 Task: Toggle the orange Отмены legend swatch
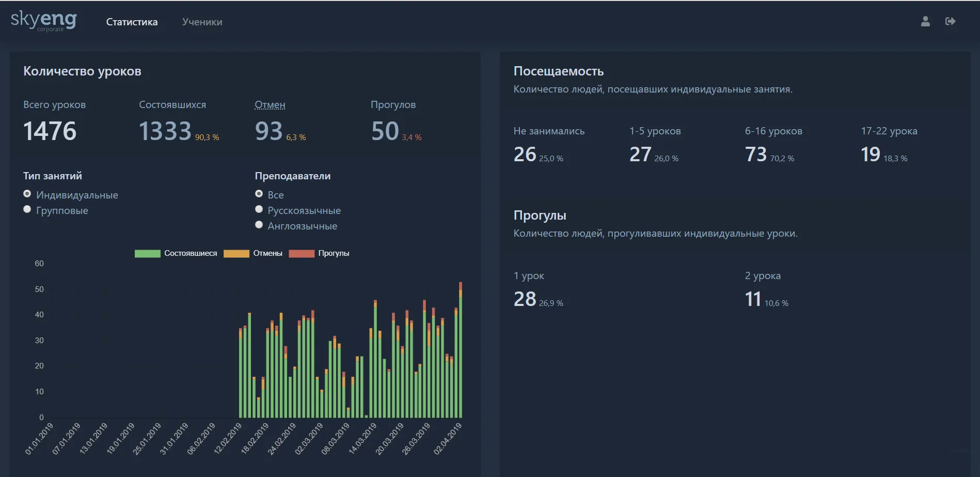click(x=236, y=253)
